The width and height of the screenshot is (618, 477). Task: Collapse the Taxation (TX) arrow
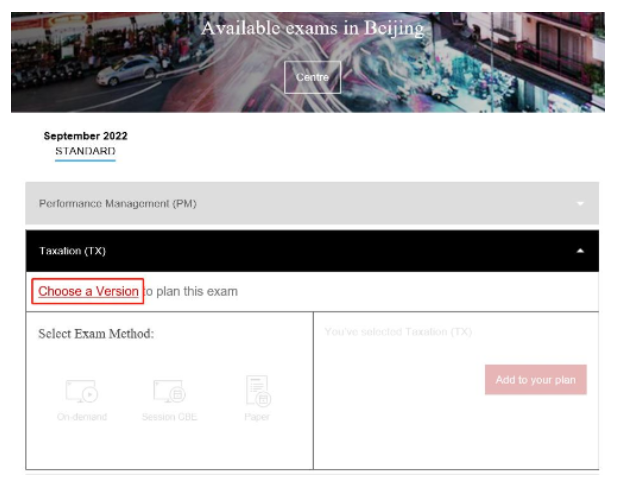point(580,251)
